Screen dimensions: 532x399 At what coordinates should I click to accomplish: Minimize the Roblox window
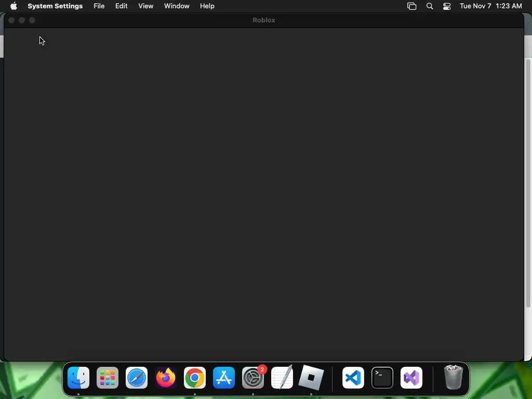coord(22,20)
